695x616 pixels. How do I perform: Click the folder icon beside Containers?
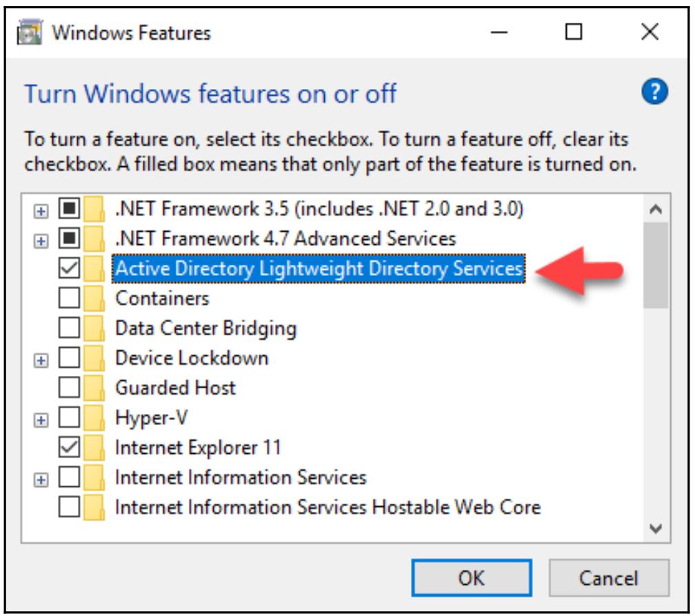click(x=94, y=298)
